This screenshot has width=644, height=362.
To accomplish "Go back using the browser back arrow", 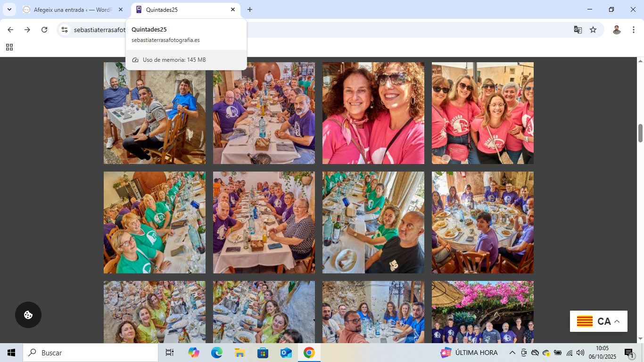I will 10,30.
